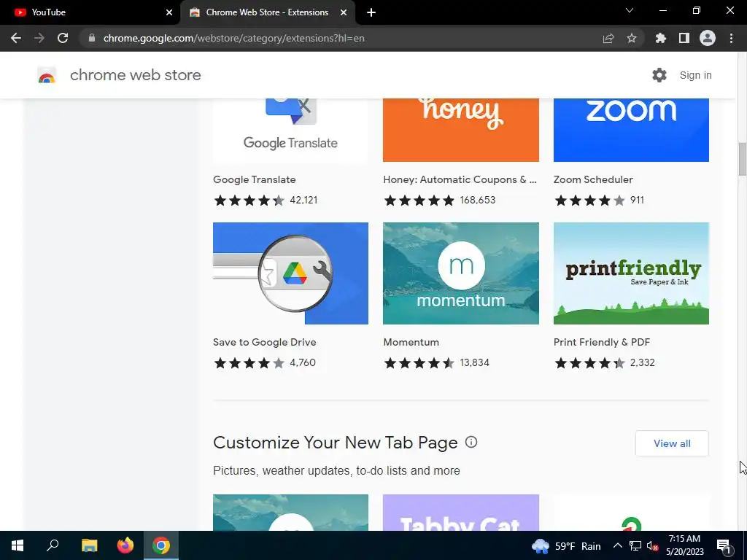
Task: Open the weather widget showing 59°F Rain
Action: 566,545
